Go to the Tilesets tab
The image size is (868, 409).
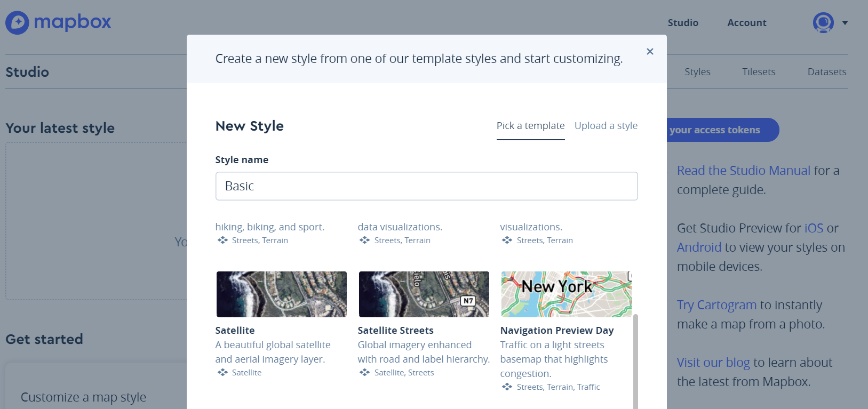759,72
